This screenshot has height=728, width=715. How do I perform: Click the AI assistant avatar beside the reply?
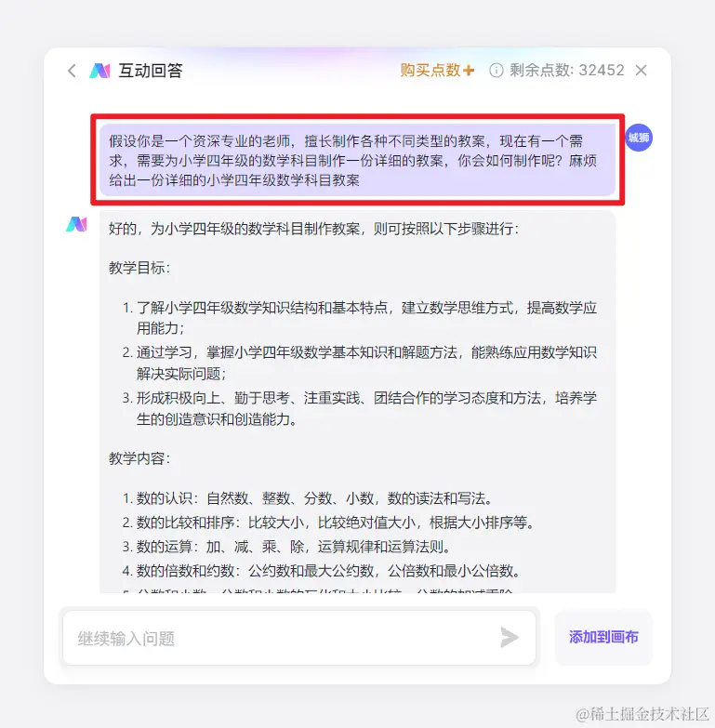[x=76, y=224]
